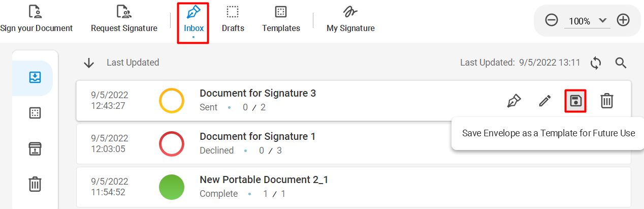Edit Document for Signature 3 with pencil
Image resolution: width=644 pixels, height=209 pixels.
click(x=545, y=101)
